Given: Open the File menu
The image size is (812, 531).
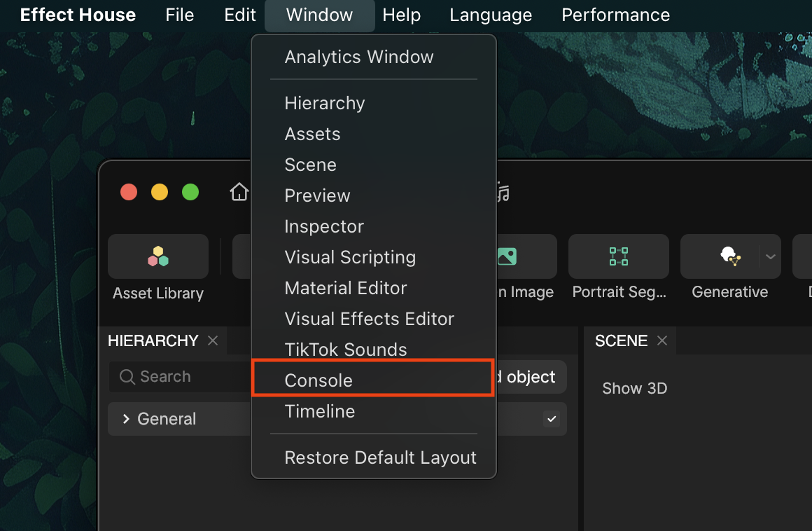Looking at the screenshot, I should (x=180, y=15).
